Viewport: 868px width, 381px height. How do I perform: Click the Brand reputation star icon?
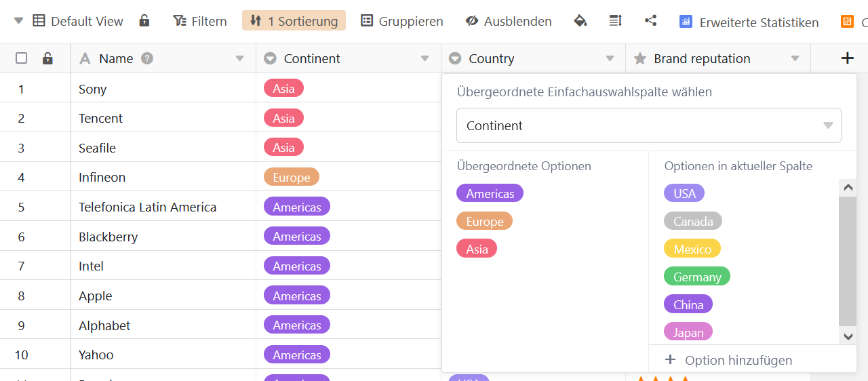640,58
